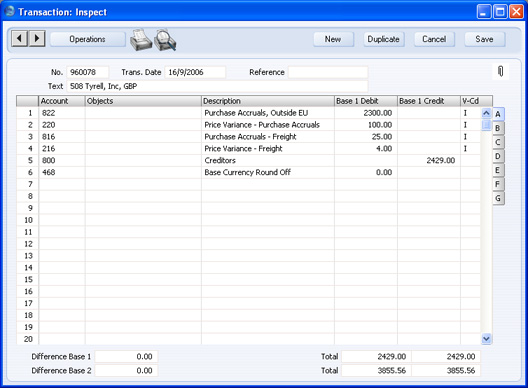Click the Save button

point(485,39)
